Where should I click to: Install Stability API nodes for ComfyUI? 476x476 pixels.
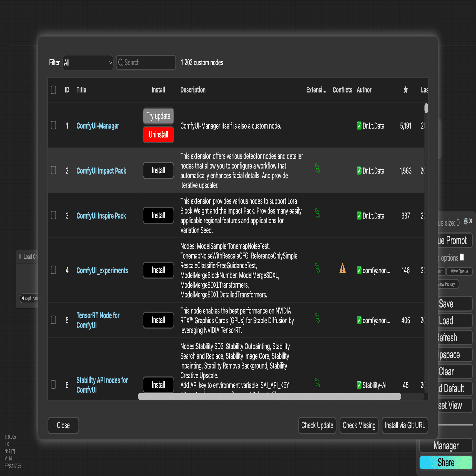tap(158, 385)
